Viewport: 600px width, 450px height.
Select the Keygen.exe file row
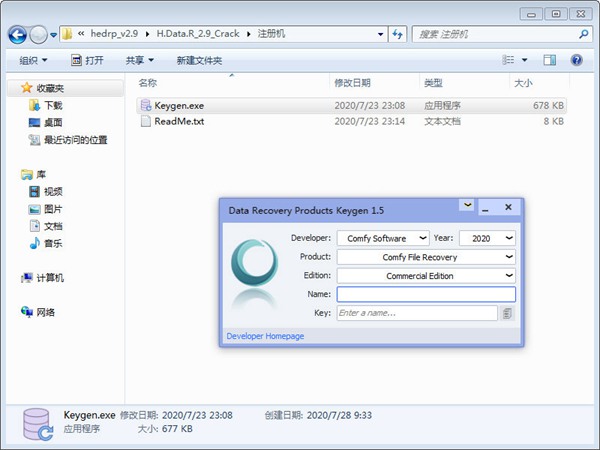351,106
